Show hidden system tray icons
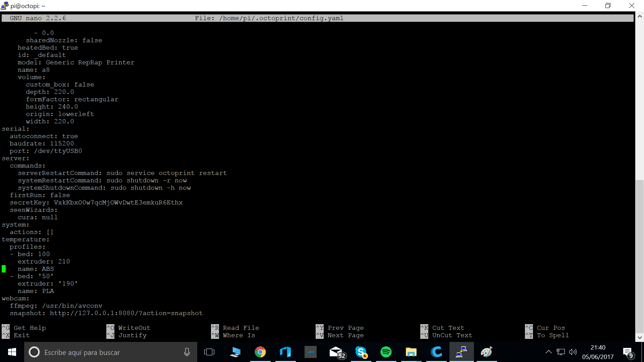644x362 pixels. click(x=549, y=352)
